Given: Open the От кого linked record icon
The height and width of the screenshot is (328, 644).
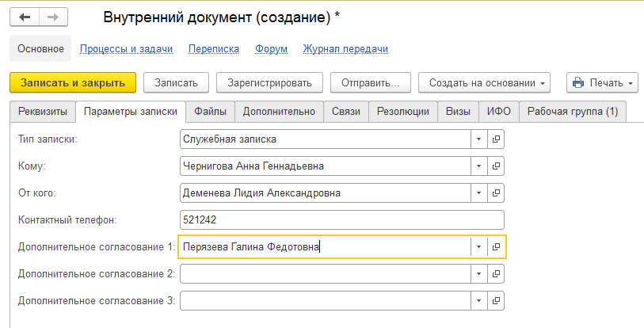Looking at the screenshot, I should point(496,193).
